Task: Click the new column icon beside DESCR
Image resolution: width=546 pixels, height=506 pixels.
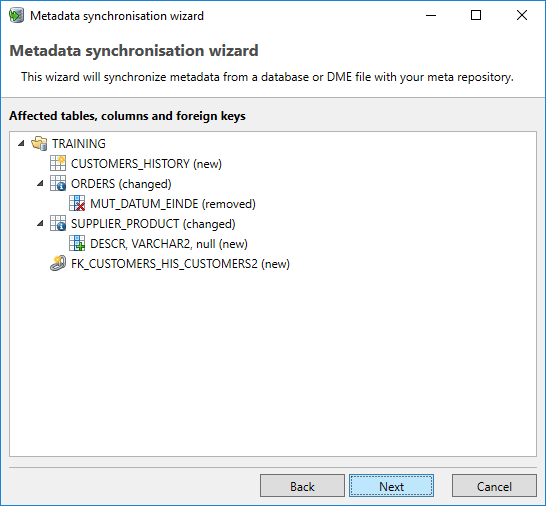Action: (x=77, y=243)
